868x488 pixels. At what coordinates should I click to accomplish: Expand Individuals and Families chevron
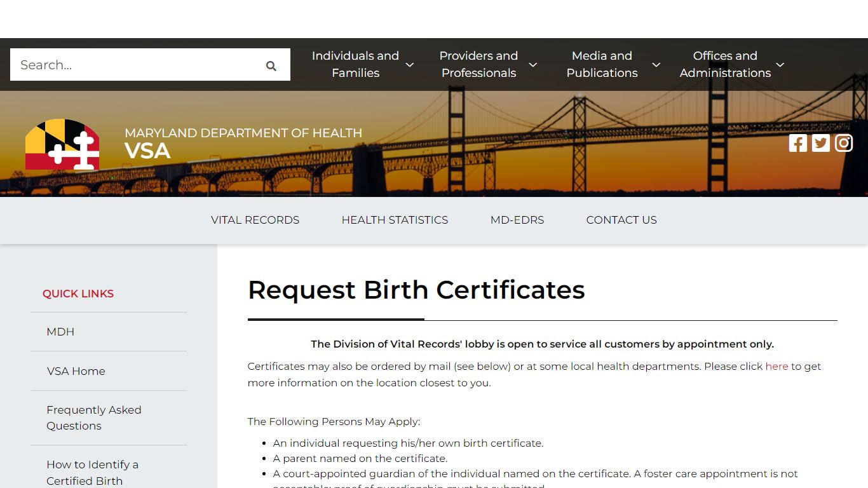pyautogui.click(x=410, y=65)
